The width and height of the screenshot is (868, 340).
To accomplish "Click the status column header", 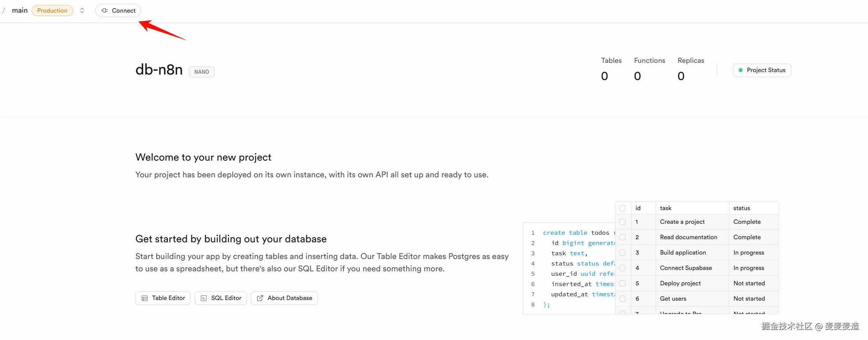I will [741, 208].
